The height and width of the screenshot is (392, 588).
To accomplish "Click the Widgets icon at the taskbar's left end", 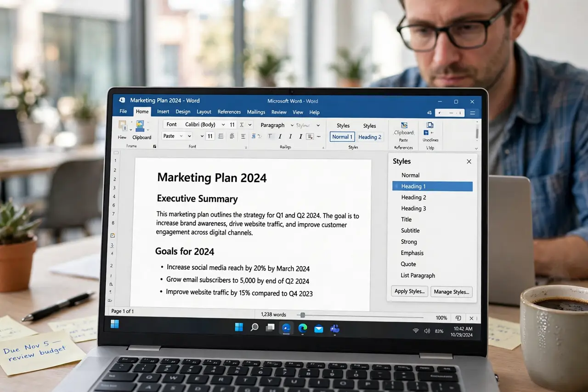I will point(115,324).
